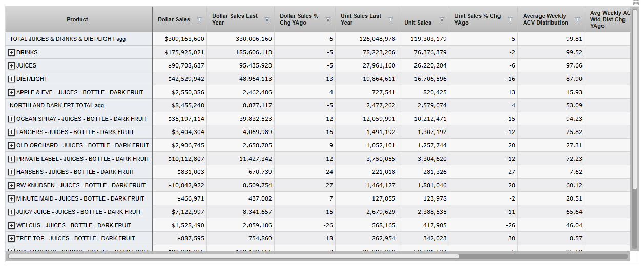
Task: Open the Dollar Sales Last Year filter icon
Action: [x=267, y=20]
